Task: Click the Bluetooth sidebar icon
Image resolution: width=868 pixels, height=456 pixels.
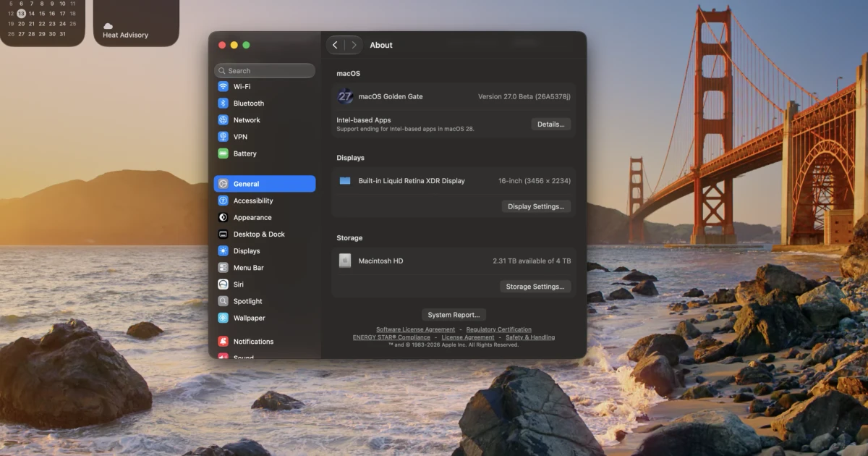Action: point(224,103)
